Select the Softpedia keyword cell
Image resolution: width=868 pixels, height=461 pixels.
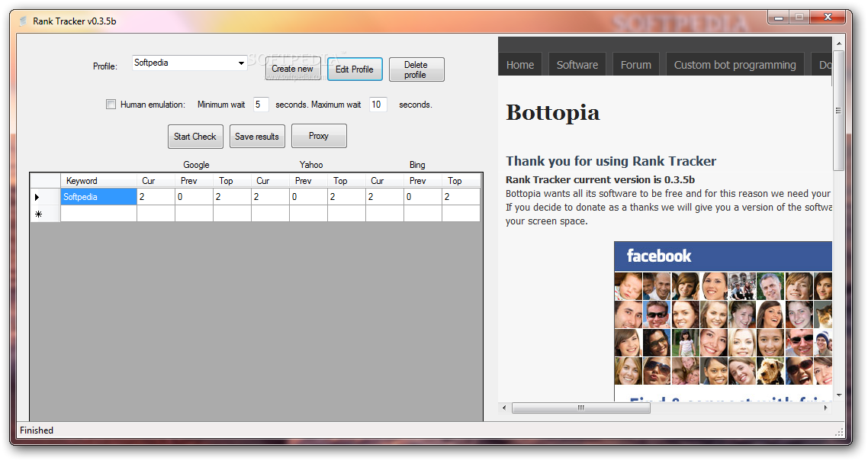coord(98,197)
